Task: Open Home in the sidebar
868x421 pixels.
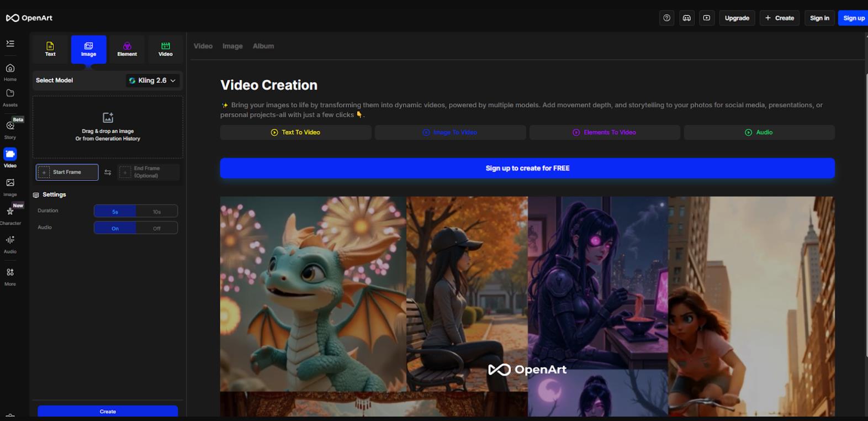Action: pyautogui.click(x=10, y=72)
